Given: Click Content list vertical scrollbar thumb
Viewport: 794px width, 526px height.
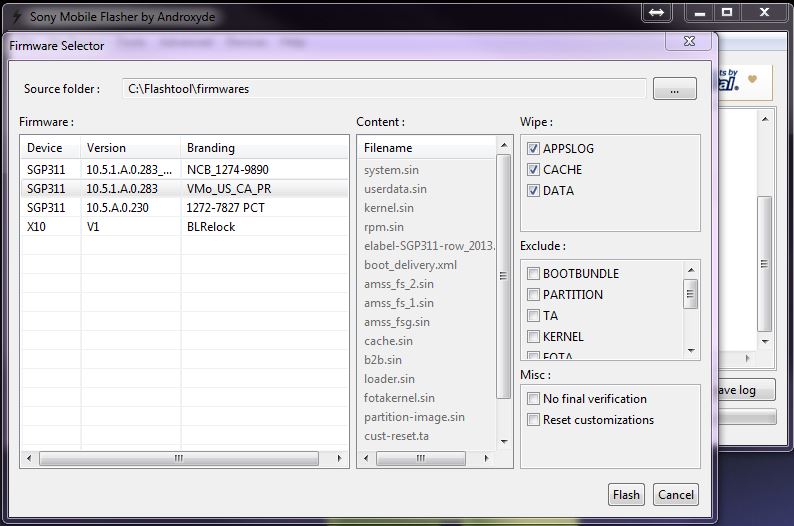Looking at the screenshot, I should [x=504, y=276].
